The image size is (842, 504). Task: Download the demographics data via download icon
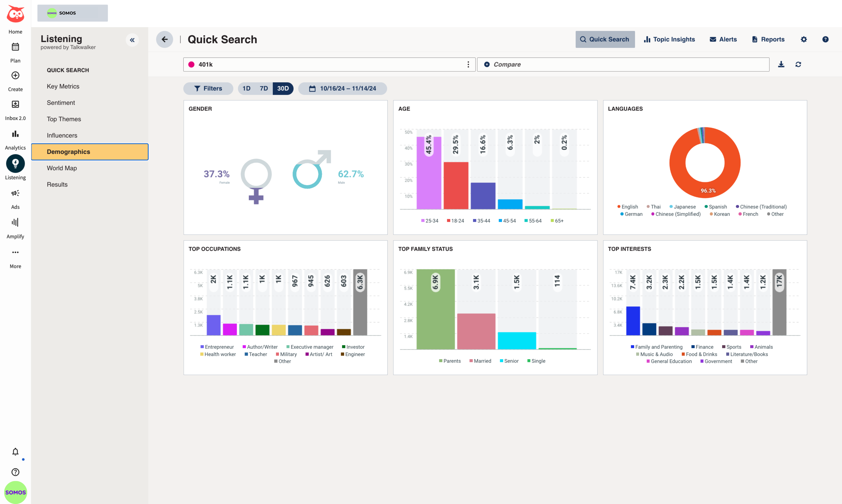(781, 64)
